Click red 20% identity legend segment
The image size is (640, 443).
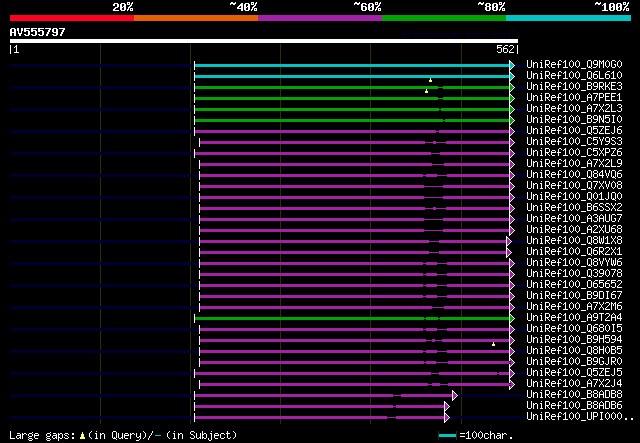tap(72, 18)
